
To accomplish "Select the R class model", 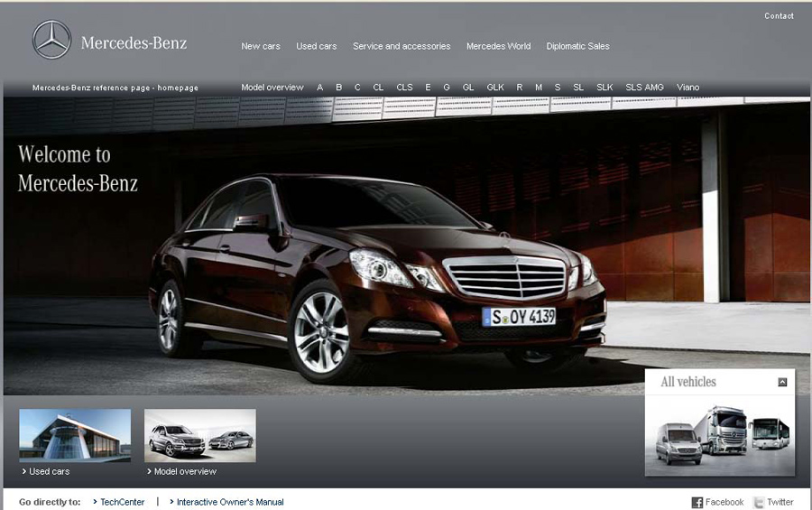I will point(520,88).
